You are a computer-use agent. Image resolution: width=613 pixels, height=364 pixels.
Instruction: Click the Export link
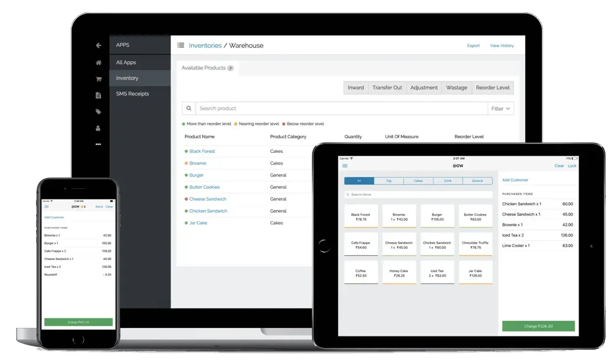(x=473, y=46)
